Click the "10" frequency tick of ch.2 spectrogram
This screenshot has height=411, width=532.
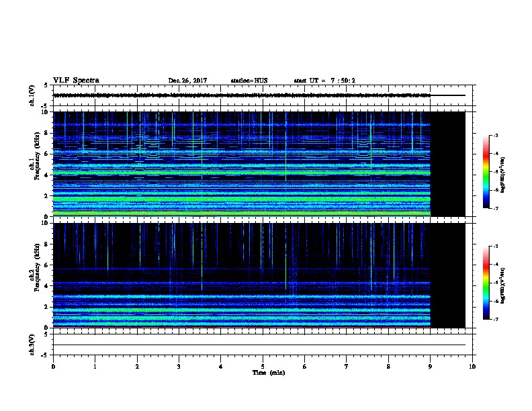[x=46, y=223]
